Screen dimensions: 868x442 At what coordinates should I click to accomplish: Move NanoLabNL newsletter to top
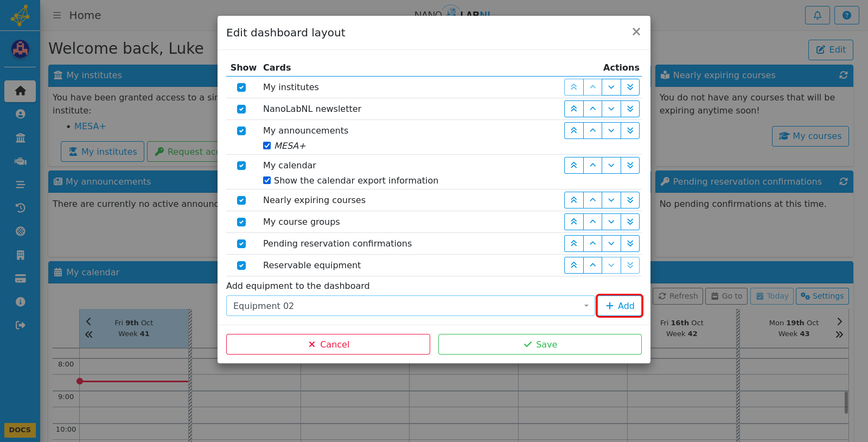tap(574, 109)
